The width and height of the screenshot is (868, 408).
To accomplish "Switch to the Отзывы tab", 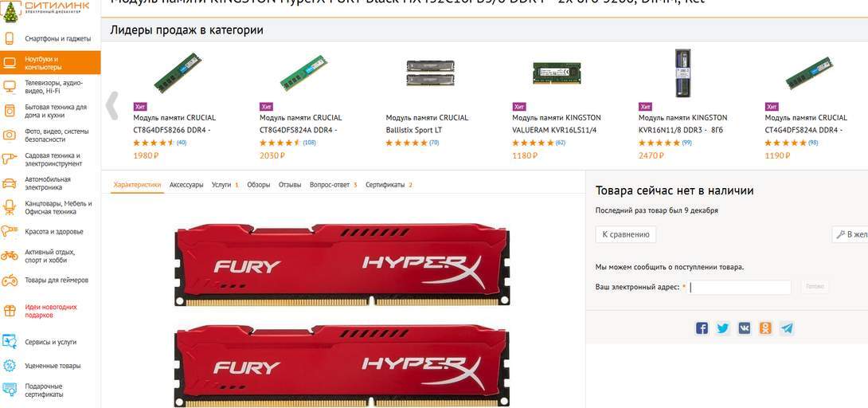I will pos(290,185).
